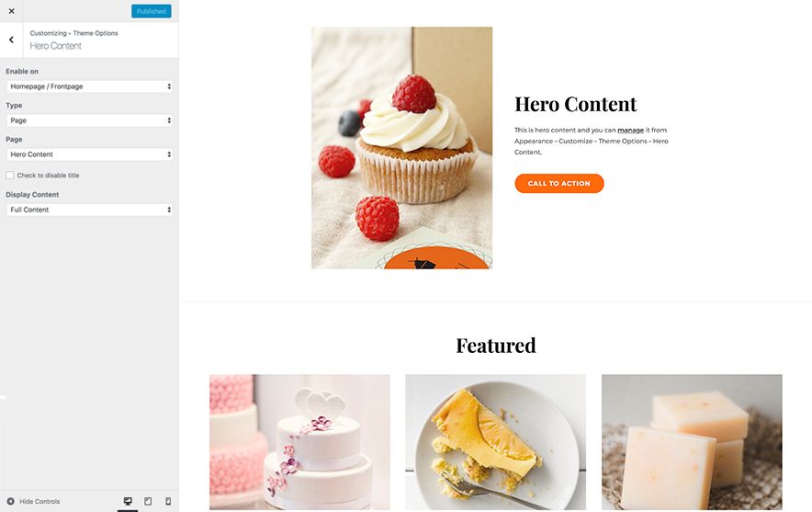Close the Customizer with the X icon
812x512 pixels.
click(x=11, y=11)
